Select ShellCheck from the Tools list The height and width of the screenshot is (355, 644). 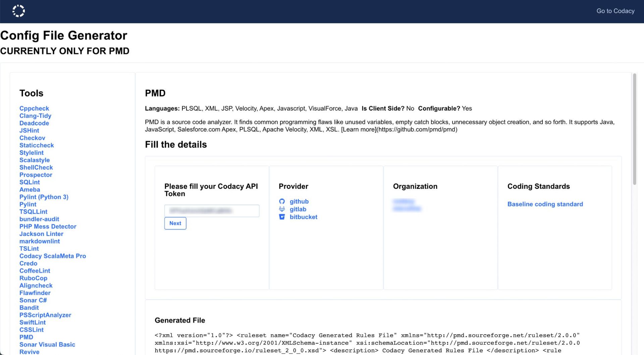(x=36, y=167)
